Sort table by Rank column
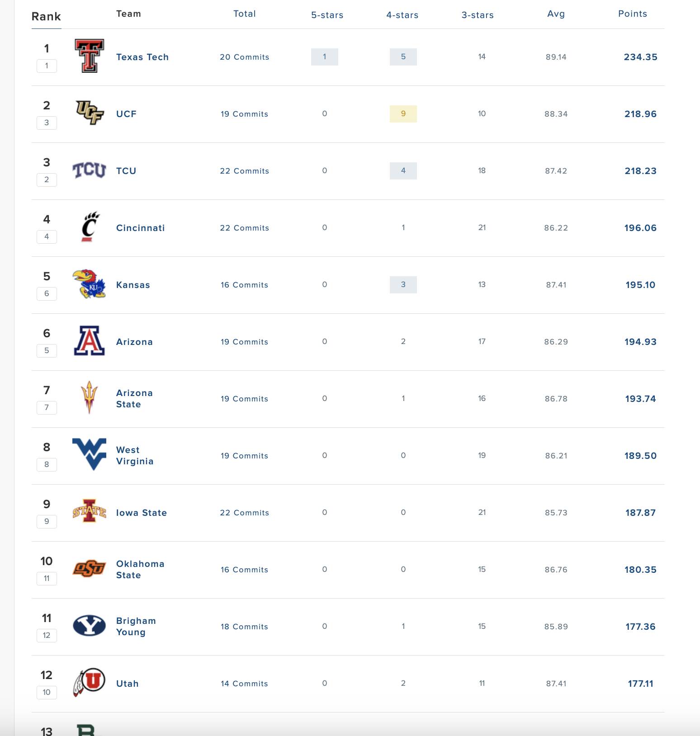Screen dimensions: 700x736 pos(46,17)
